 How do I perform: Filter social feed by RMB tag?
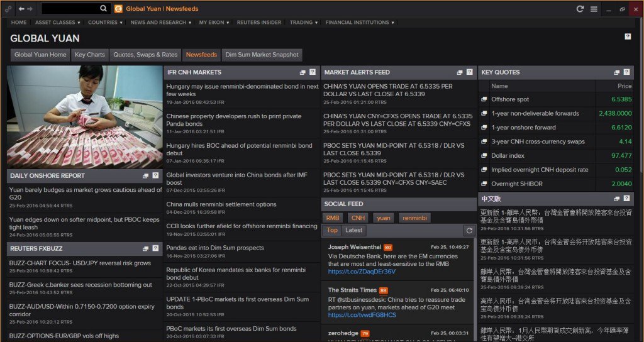[x=333, y=218]
